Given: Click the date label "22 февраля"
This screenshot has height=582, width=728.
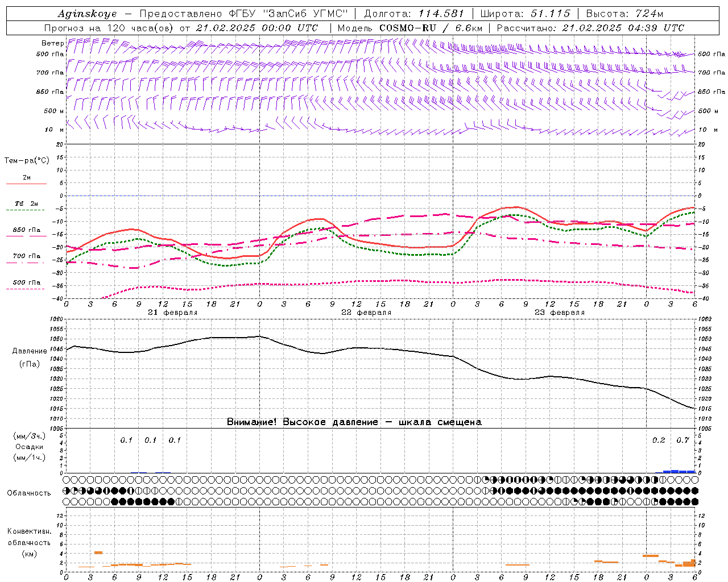Looking at the screenshot, I should (x=366, y=313).
